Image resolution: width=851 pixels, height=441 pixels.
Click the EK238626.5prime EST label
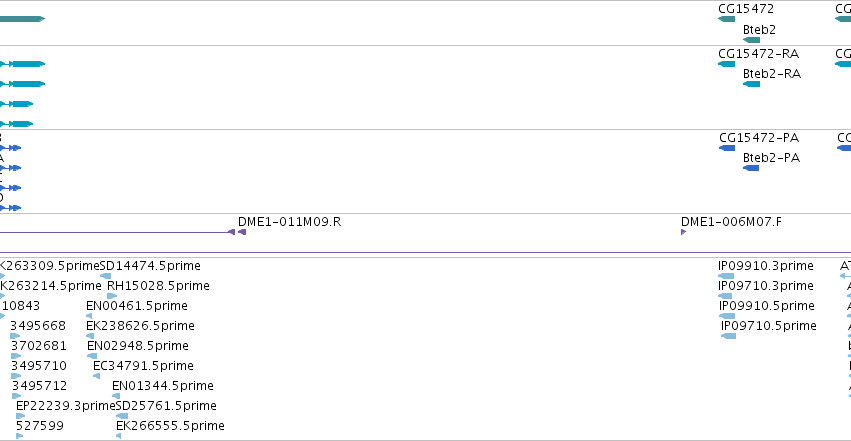click(140, 326)
